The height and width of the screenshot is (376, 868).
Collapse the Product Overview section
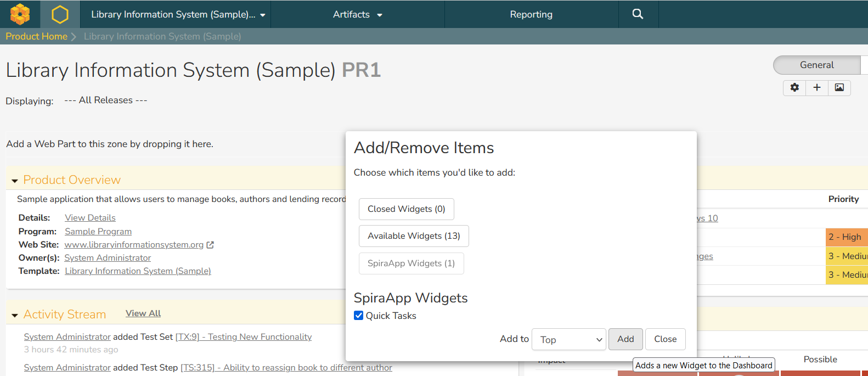tap(15, 181)
